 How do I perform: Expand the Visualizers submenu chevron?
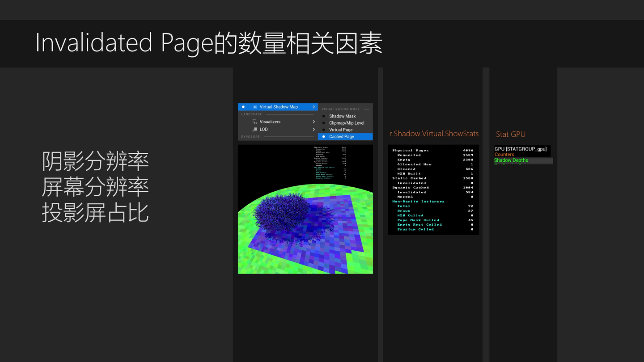[314, 122]
